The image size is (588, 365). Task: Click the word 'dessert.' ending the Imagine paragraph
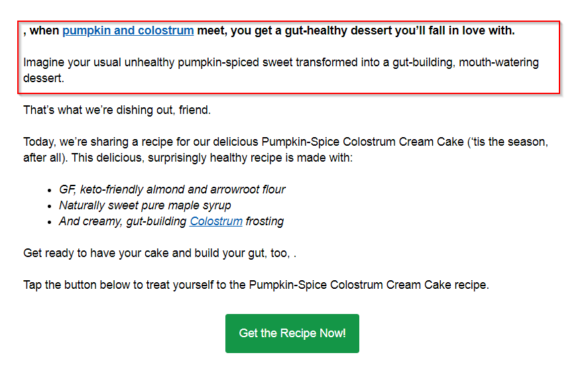coord(44,78)
